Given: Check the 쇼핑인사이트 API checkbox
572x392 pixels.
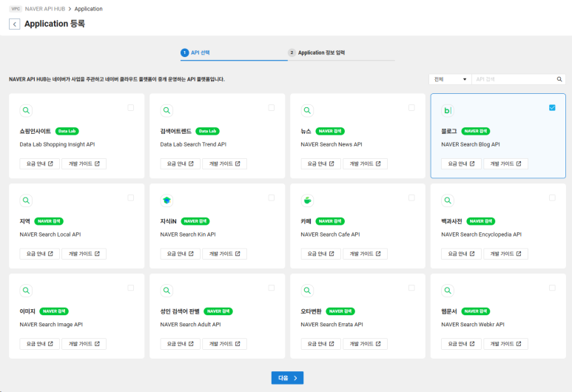Looking at the screenshot, I should point(130,107).
